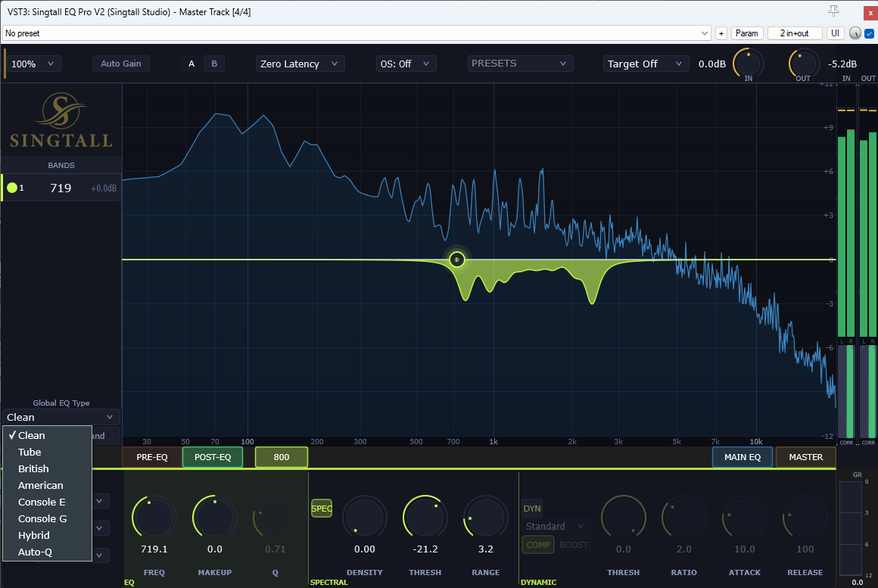The width and height of the screenshot is (878, 588).
Task: Switch to MAIN EQ view
Action: (x=743, y=457)
